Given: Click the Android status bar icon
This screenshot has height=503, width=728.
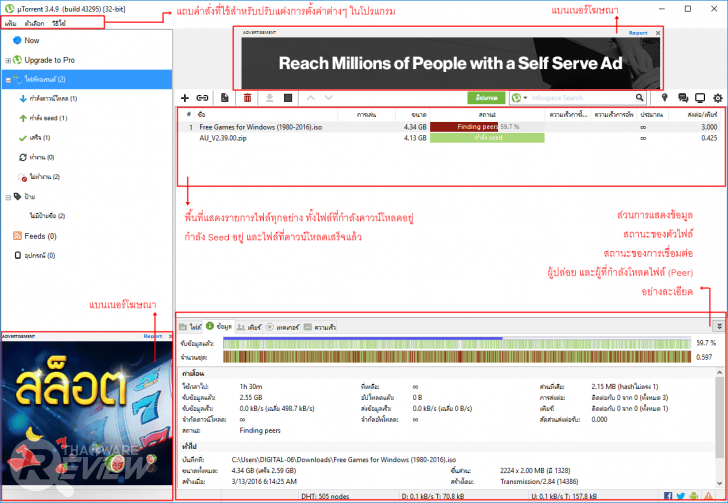Looking at the screenshot, I should pos(694,496).
